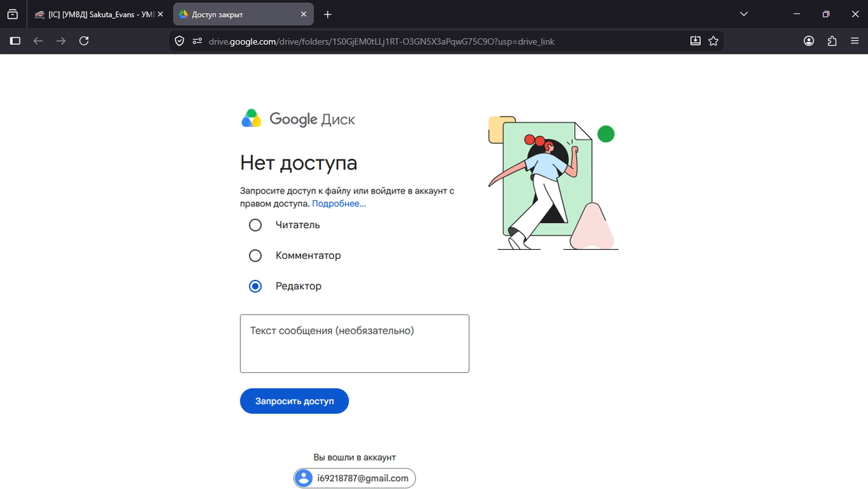Screen dimensions: 868x489
Task: Close the Доступ закрыт tab
Action: click(303, 14)
